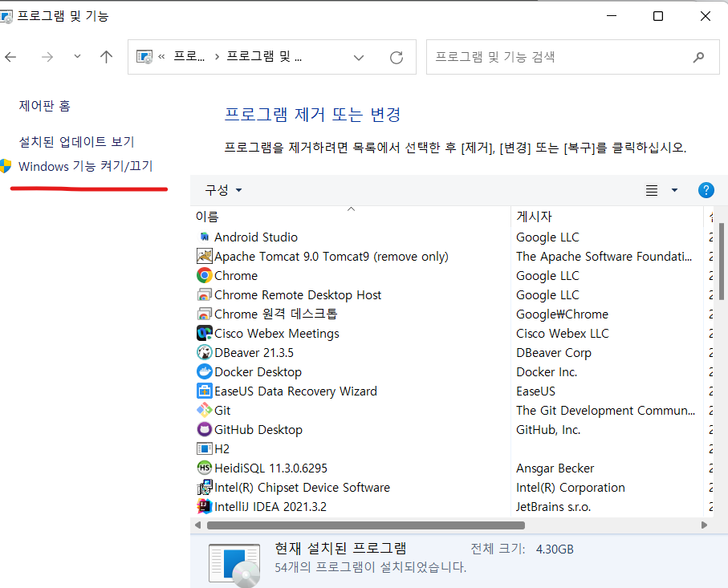Click the 전체 크기 4.30GB value

point(555,549)
